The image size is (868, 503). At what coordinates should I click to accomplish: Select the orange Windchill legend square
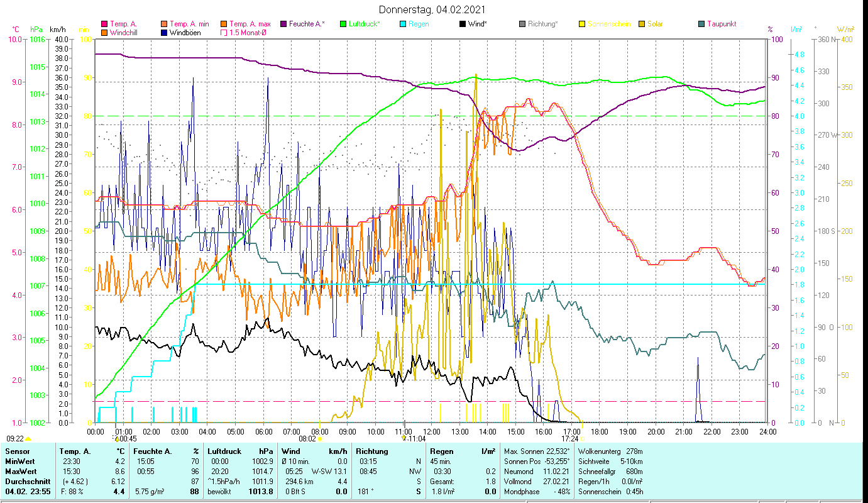pyautogui.click(x=104, y=32)
